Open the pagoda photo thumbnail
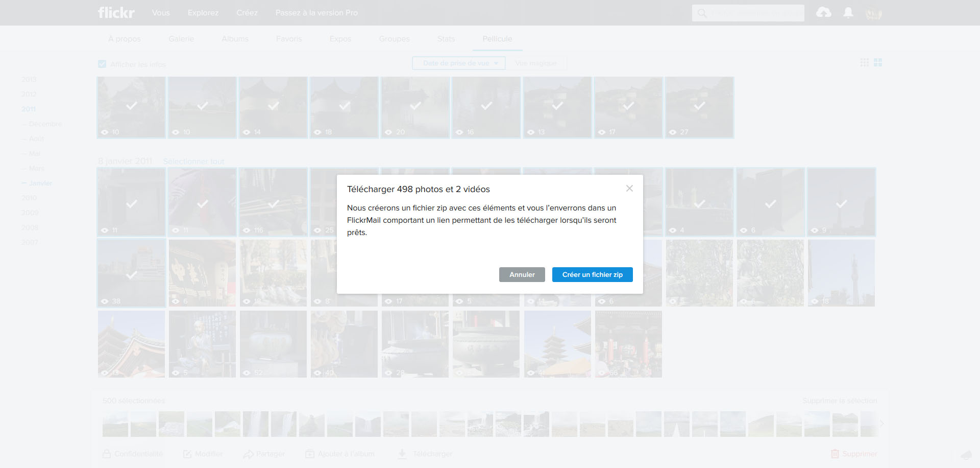 (557, 344)
